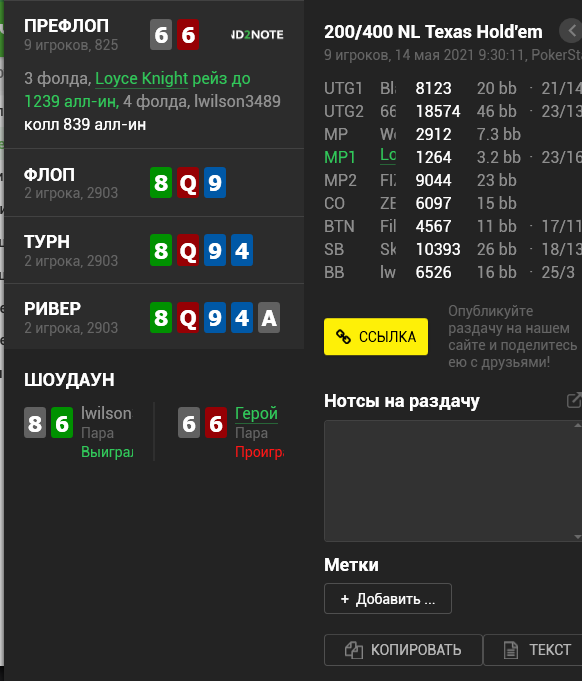Click the red 6 hole card in preflop
This screenshot has height=681, width=582.
[188, 35]
